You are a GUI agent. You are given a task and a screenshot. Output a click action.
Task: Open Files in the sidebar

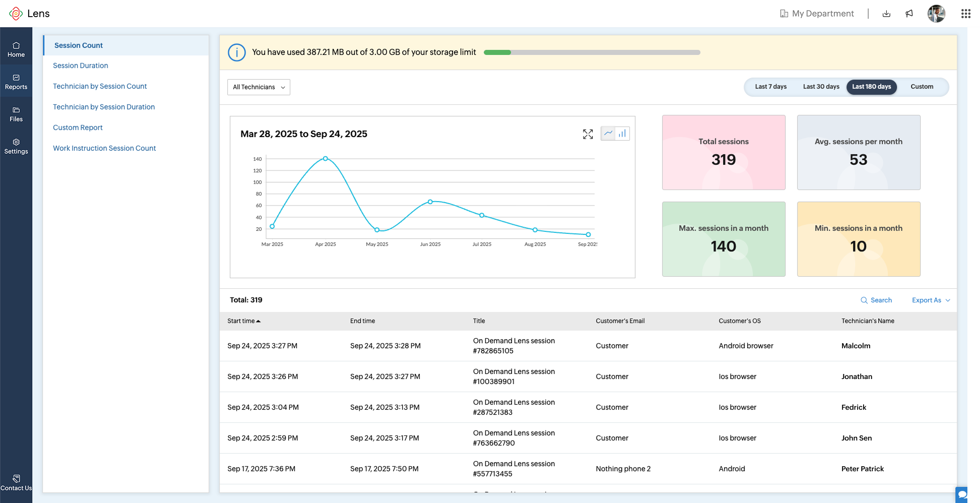pyautogui.click(x=16, y=114)
